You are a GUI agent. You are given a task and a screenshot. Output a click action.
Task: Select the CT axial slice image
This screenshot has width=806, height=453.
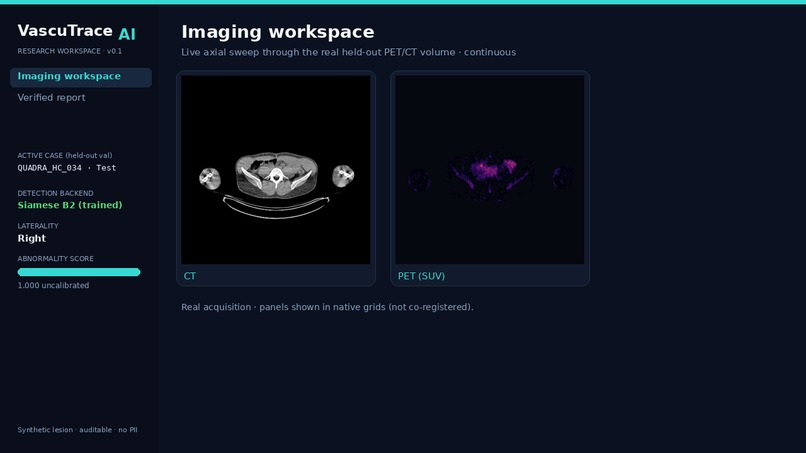(276, 170)
